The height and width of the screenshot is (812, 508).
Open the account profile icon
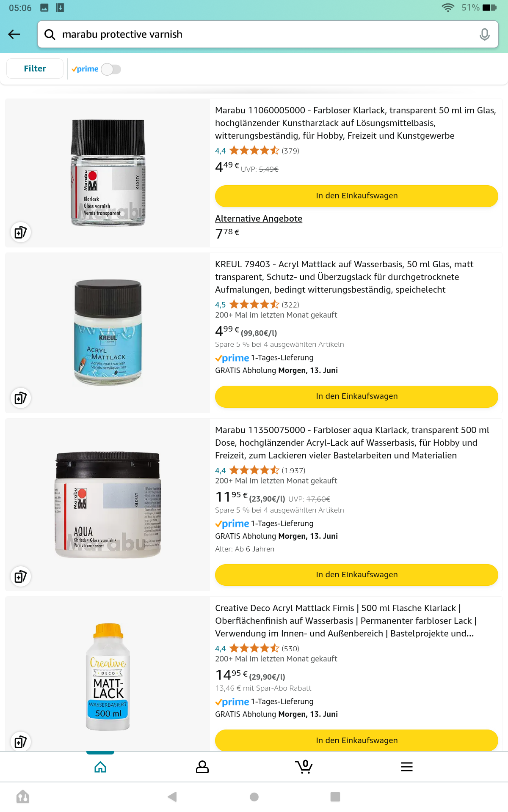click(202, 766)
